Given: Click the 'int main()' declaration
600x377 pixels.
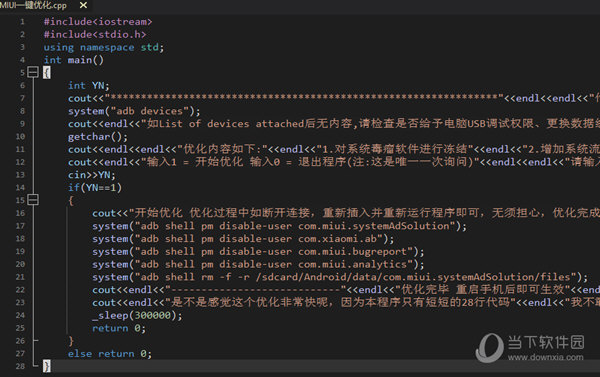Looking at the screenshot, I should (73, 60).
